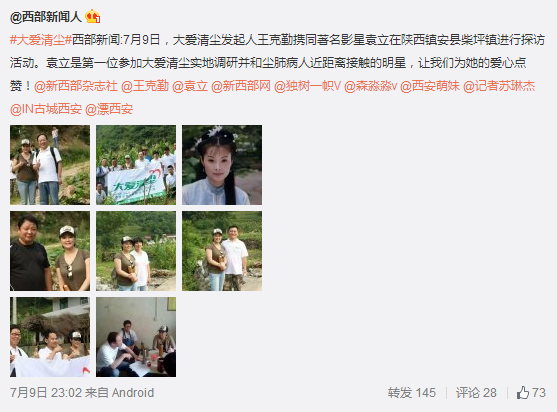Image resolution: width=557 pixels, height=412 pixels.
Task: Click the thumbs-up like icon
Action: click(523, 393)
